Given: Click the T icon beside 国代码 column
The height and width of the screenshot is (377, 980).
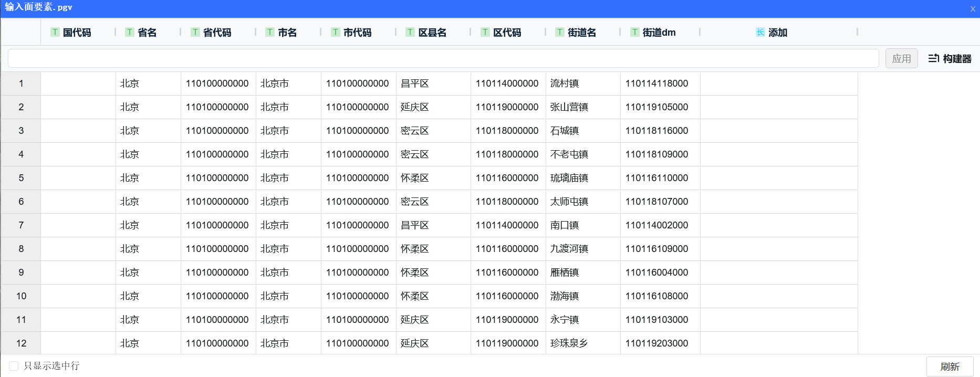Looking at the screenshot, I should [x=55, y=32].
